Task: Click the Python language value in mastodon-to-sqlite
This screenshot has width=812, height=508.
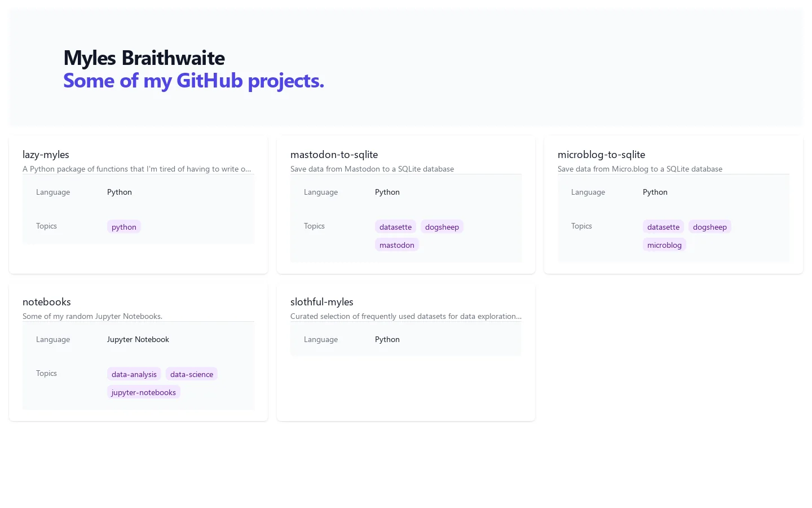Action: [387, 192]
